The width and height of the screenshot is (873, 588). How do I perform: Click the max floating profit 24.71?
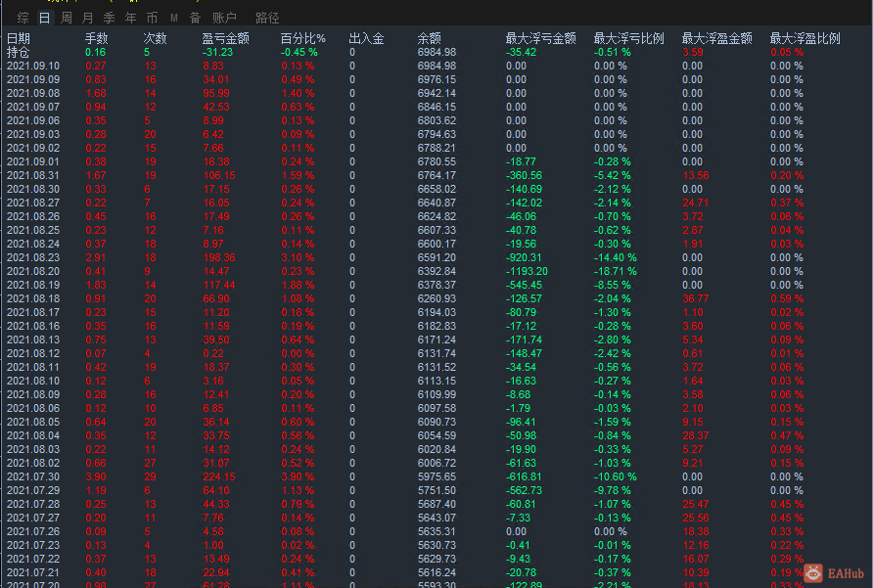point(696,203)
